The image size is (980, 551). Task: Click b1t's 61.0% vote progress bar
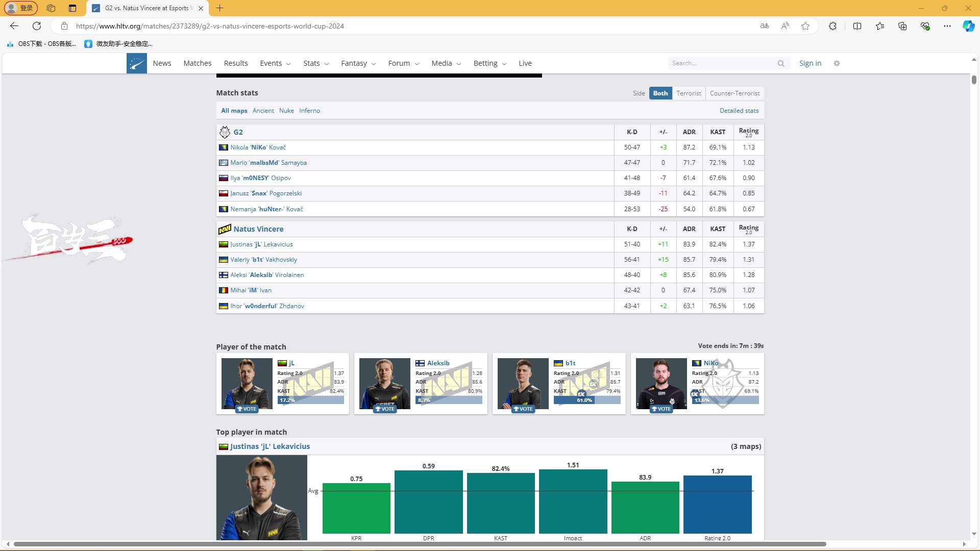(587, 400)
